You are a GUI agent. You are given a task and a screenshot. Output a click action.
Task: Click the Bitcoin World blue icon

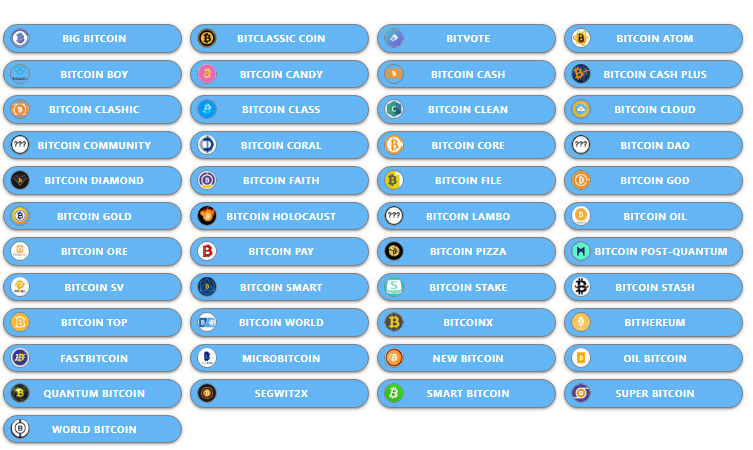(x=207, y=322)
